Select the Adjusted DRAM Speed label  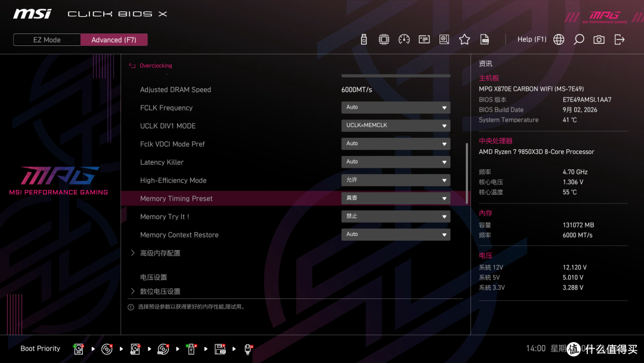pos(175,90)
